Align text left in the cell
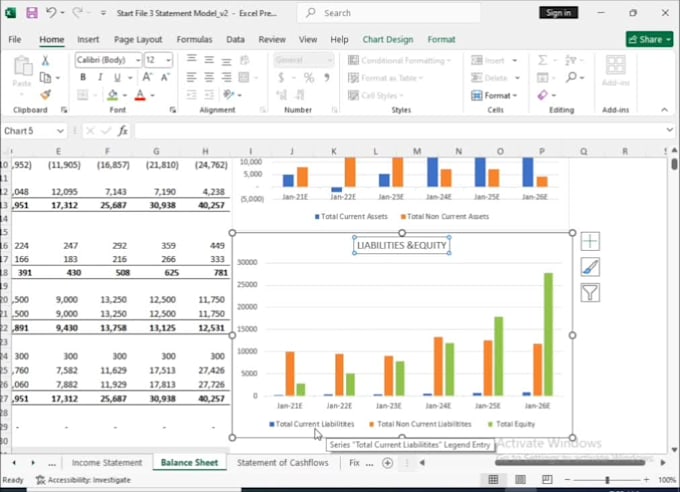680x492 pixels. click(191, 78)
